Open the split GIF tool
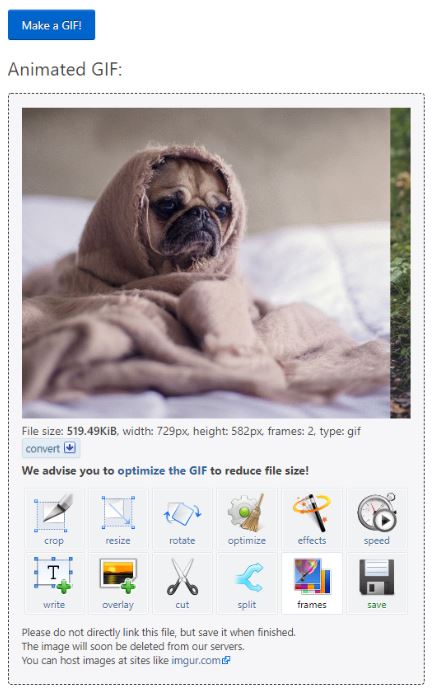This screenshot has height=693, width=434. pos(247,583)
